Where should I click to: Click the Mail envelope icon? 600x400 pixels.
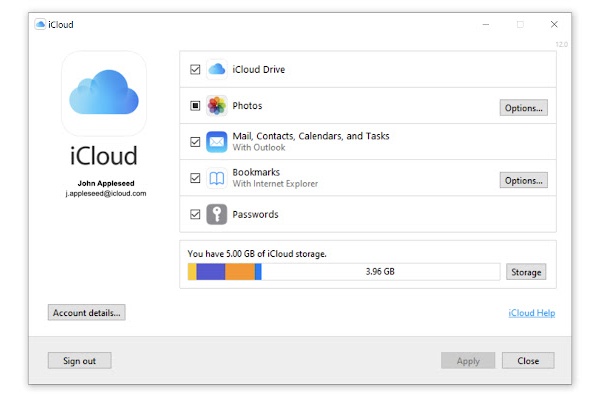click(x=217, y=142)
